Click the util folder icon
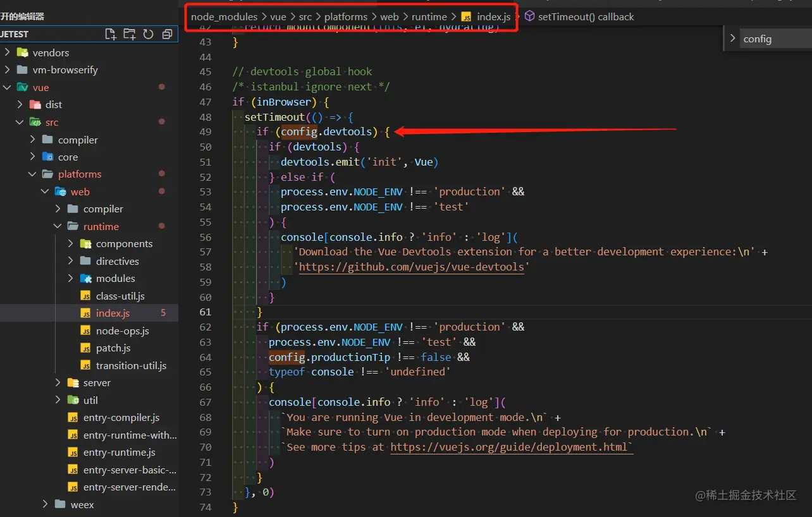The height and width of the screenshot is (517, 812). pyautogui.click(x=73, y=400)
